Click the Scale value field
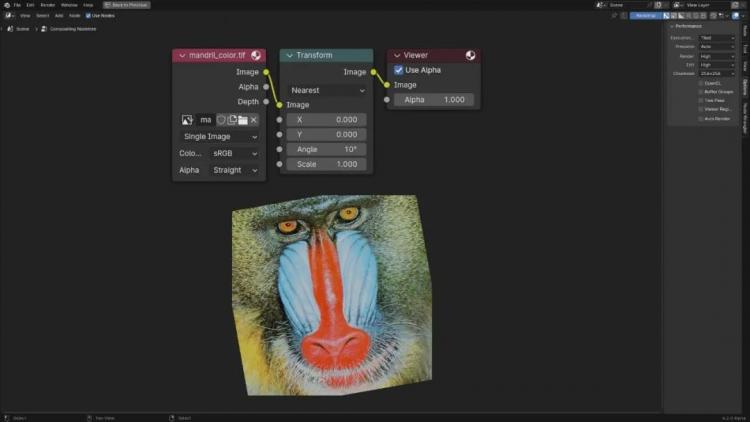750x422 pixels. tap(327, 164)
